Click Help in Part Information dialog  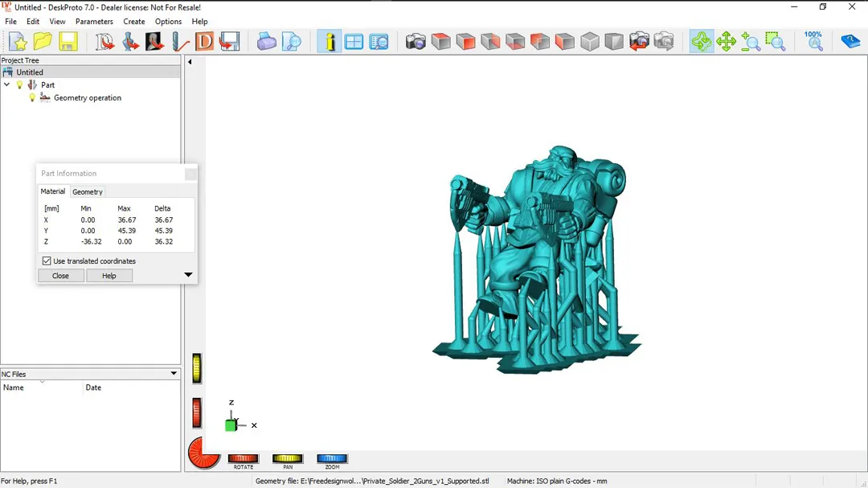pos(109,275)
